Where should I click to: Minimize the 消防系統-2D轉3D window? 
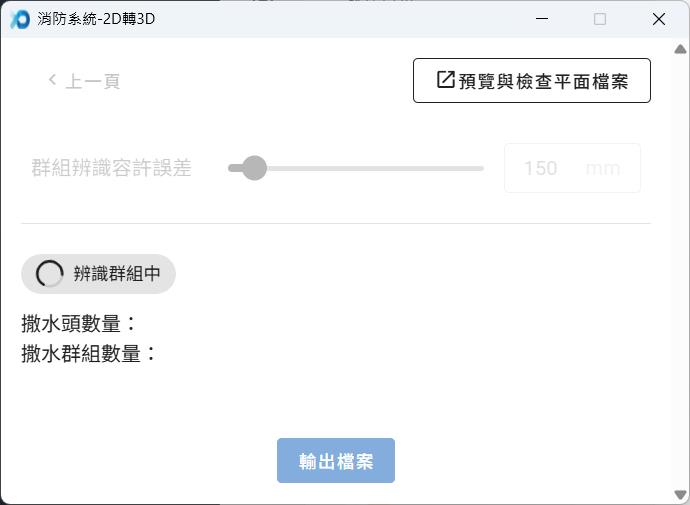541,19
